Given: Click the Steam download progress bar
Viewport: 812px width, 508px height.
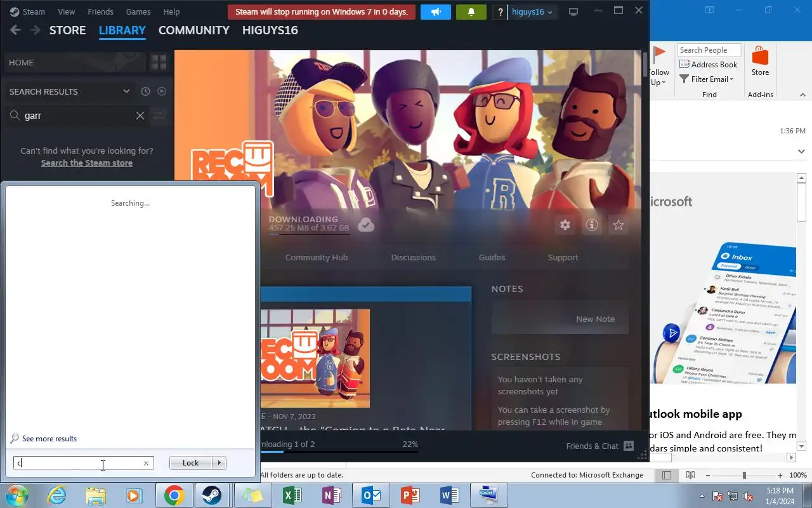Looking at the screenshot, I should pyautogui.click(x=339, y=451).
